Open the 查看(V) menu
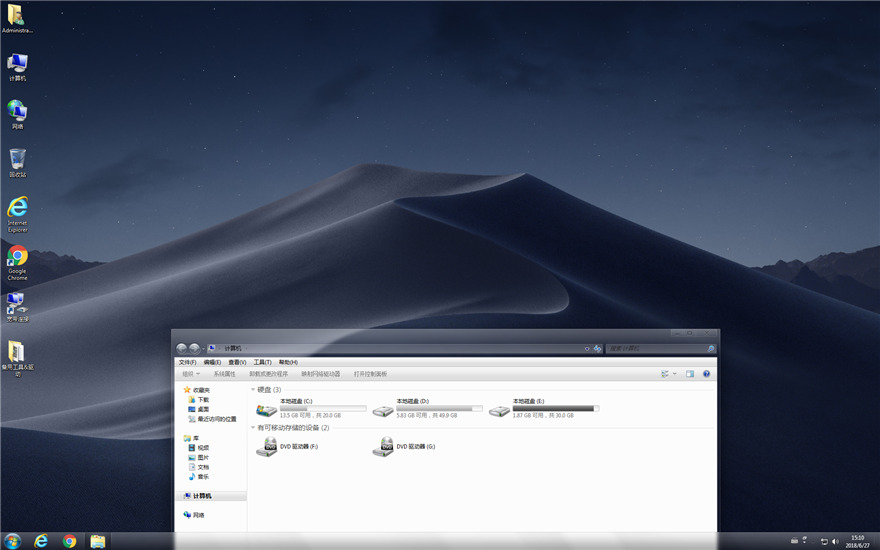 click(x=237, y=363)
